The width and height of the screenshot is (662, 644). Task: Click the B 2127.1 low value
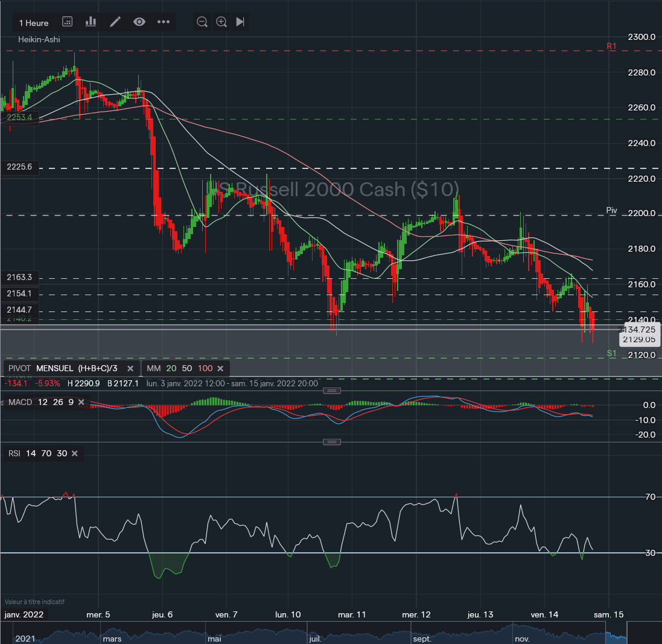[x=123, y=383]
